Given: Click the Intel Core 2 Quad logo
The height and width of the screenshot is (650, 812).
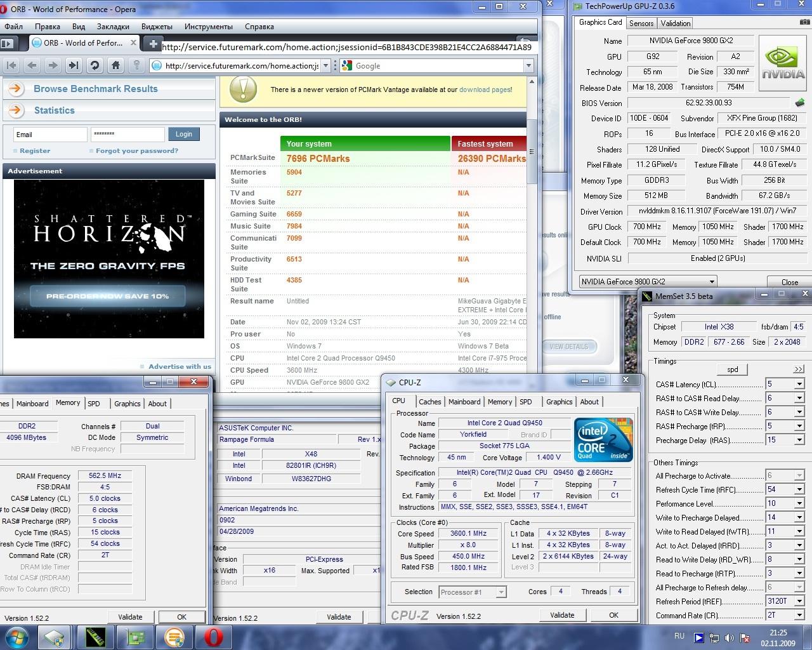Looking at the screenshot, I should click(603, 439).
